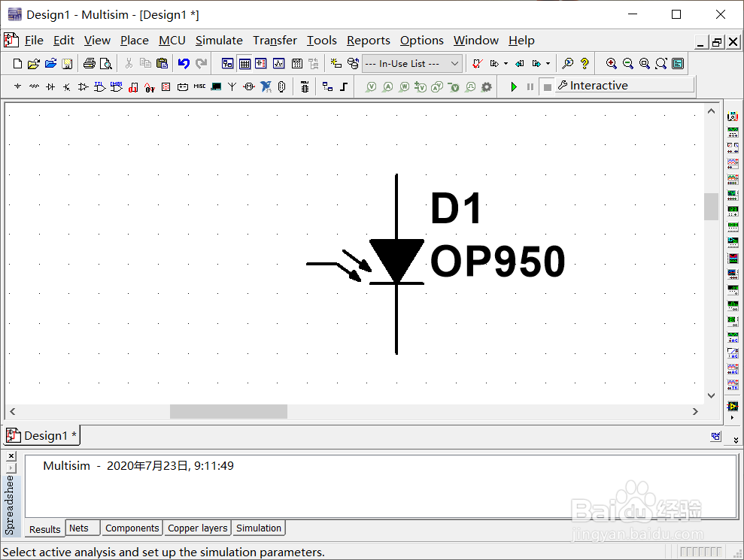Screen dimensions: 744x560
Task: Open print preview
Action: (x=106, y=64)
